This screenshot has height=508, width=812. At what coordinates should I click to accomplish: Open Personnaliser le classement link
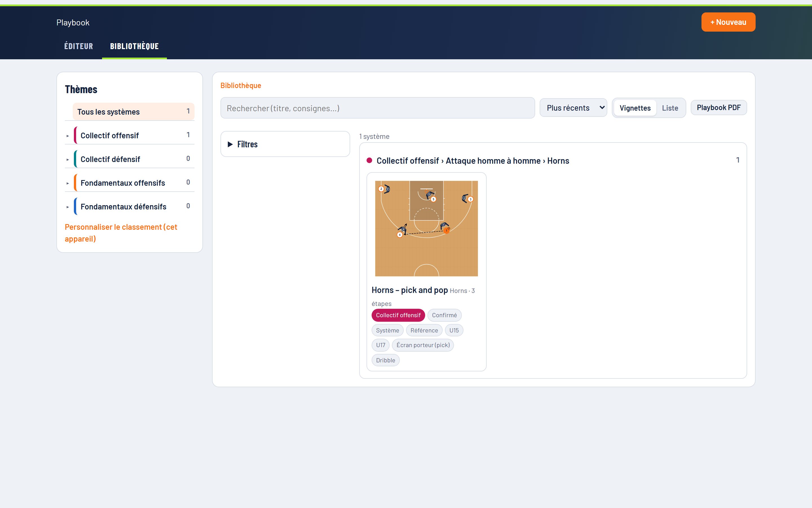point(121,233)
